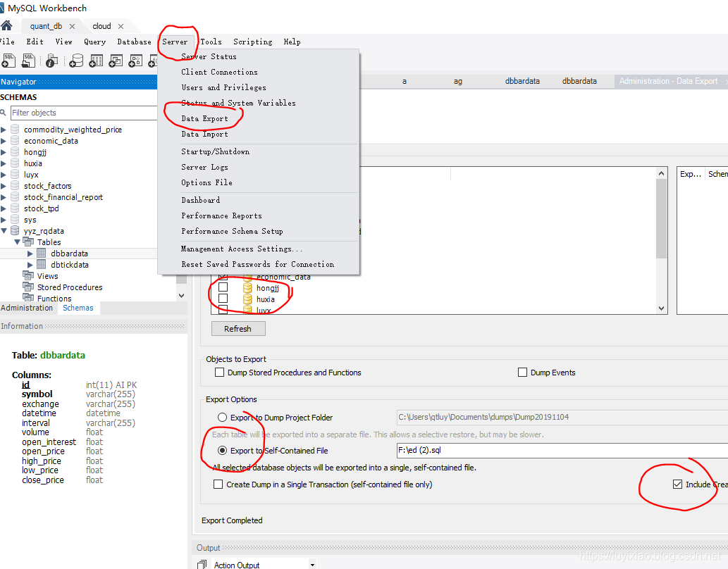Enable Dump Stored Procedures and Functions
Screen dimensions: 728x569
[x=220, y=373]
